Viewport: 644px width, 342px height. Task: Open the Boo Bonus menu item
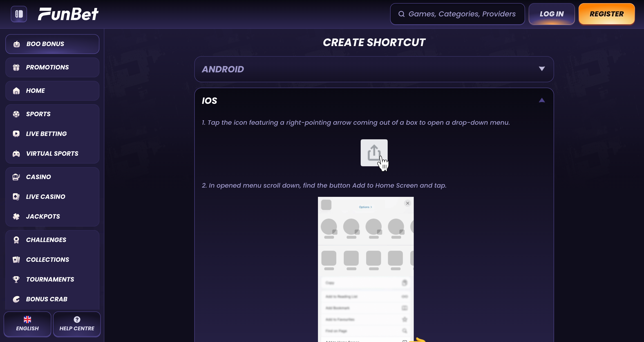coord(52,44)
